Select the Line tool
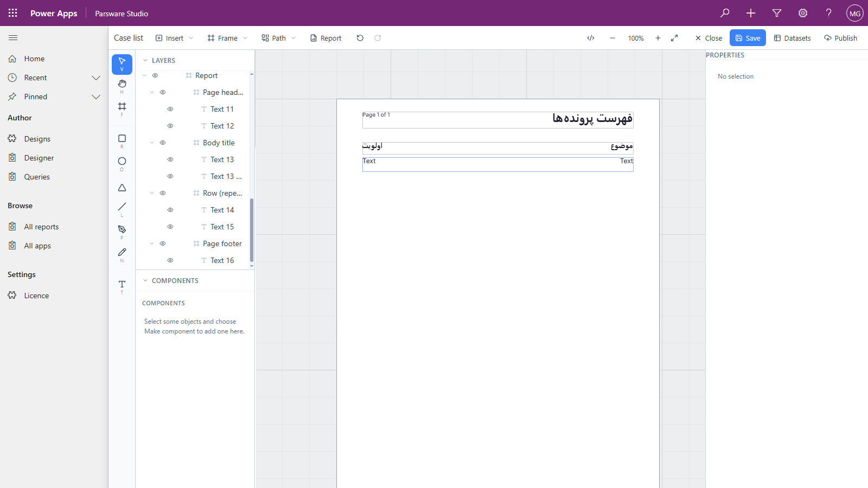This screenshot has height=488, width=868. (x=122, y=209)
